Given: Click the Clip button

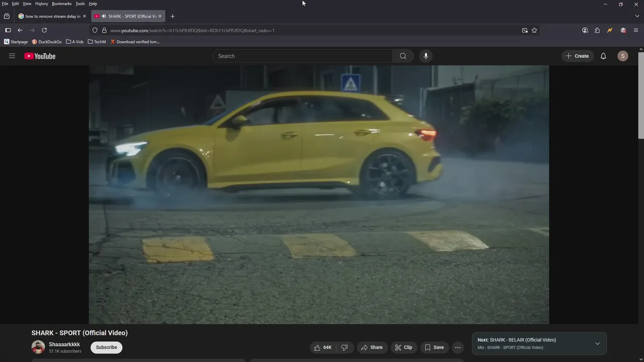Looking at the screenshot, I should pos(404,347).
